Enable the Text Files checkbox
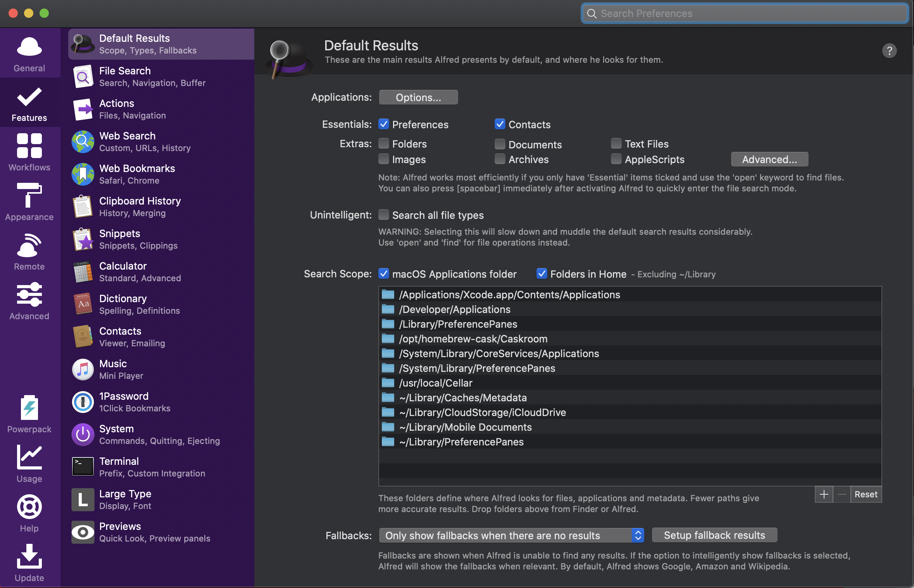 click(616, 144)
